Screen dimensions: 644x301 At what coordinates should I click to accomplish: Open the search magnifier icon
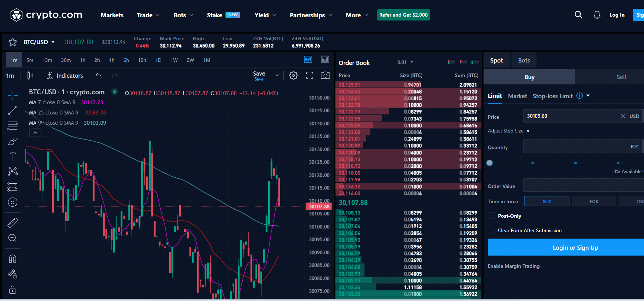coord(578,15)
